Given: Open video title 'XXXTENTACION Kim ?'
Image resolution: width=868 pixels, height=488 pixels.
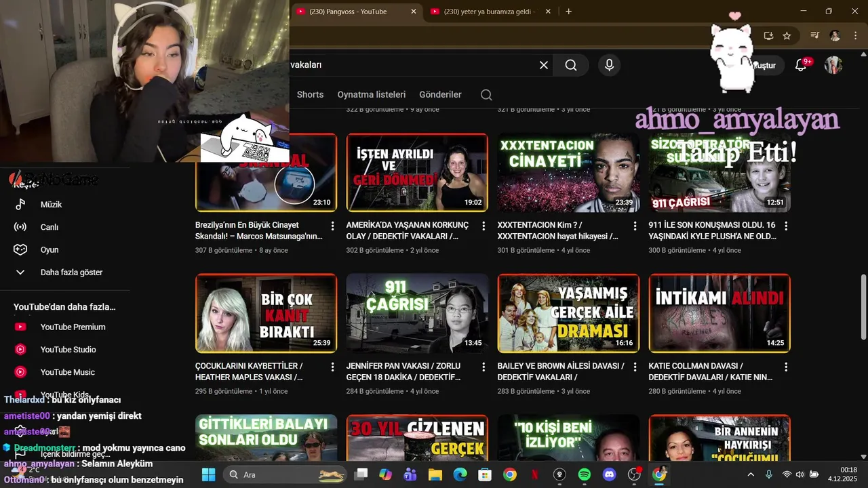Looking at the screenshot, I should click(x=557, y=230).
